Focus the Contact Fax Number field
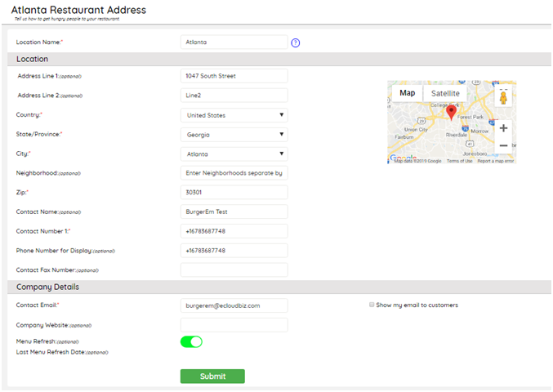The image size is (553, 392). coord(234,269)
